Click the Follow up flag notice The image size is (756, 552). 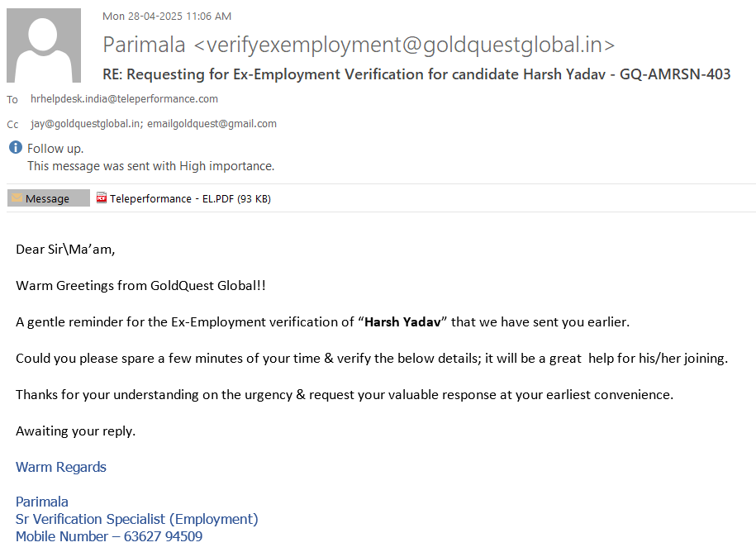click(55, 149)
